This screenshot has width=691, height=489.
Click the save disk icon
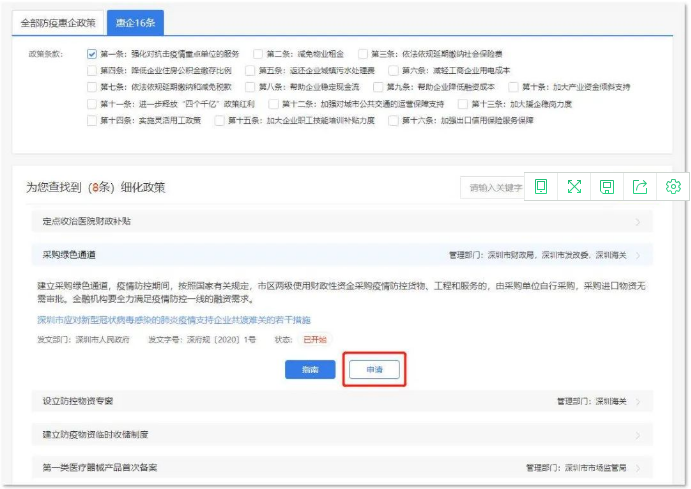click(x=607, y=186)
